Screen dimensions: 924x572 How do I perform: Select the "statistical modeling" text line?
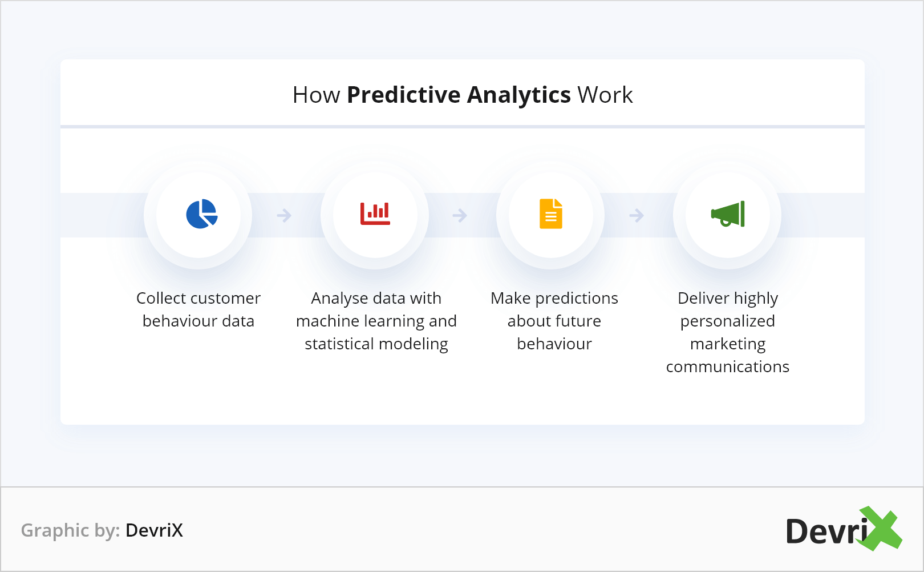pyautogui.click(x=376, y=344)
